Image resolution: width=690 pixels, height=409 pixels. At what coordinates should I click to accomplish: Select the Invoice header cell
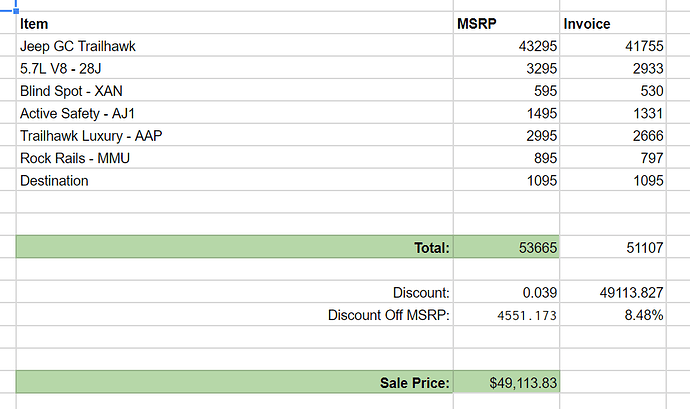[613, 23]
